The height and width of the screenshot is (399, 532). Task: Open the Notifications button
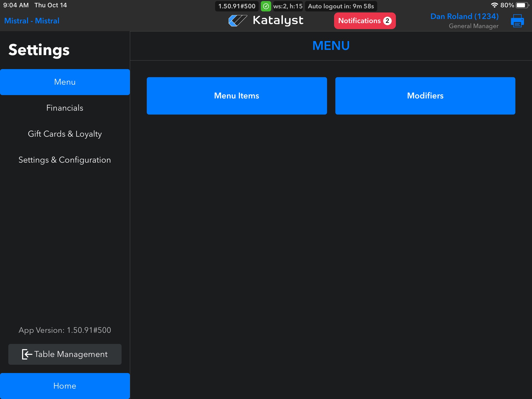coord(364,21)
